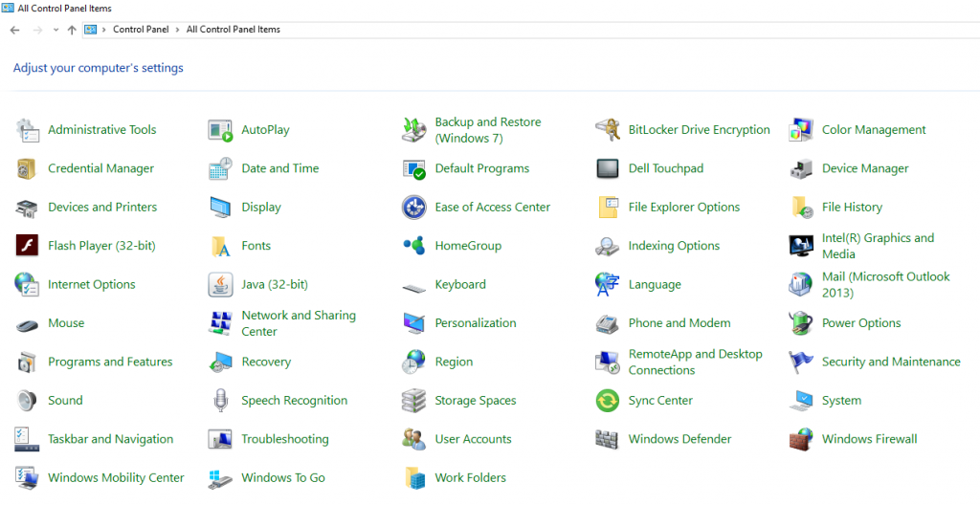The width and height of the screenshot is (980, 505).
Task: Click the Sound link
Action: click(65, 401)
